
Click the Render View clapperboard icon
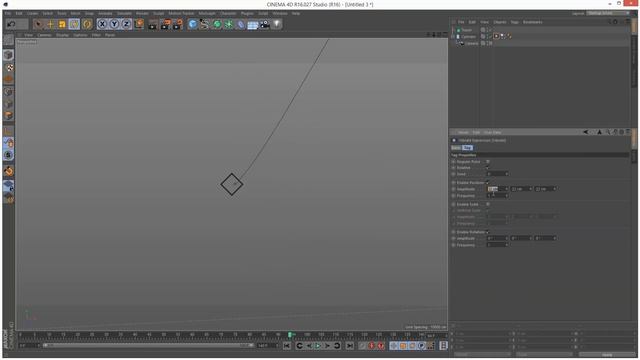(153, 24)
